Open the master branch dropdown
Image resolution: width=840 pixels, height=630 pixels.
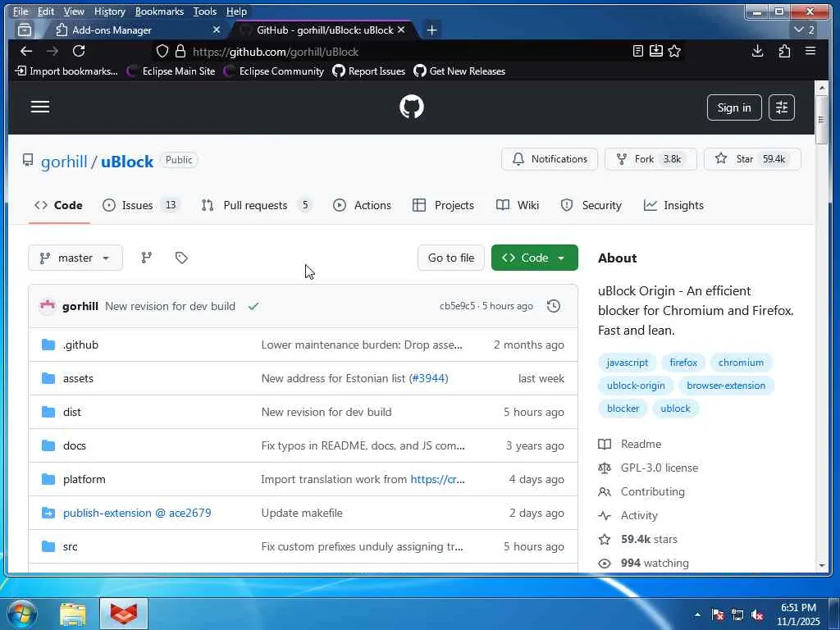click(75, 258)
